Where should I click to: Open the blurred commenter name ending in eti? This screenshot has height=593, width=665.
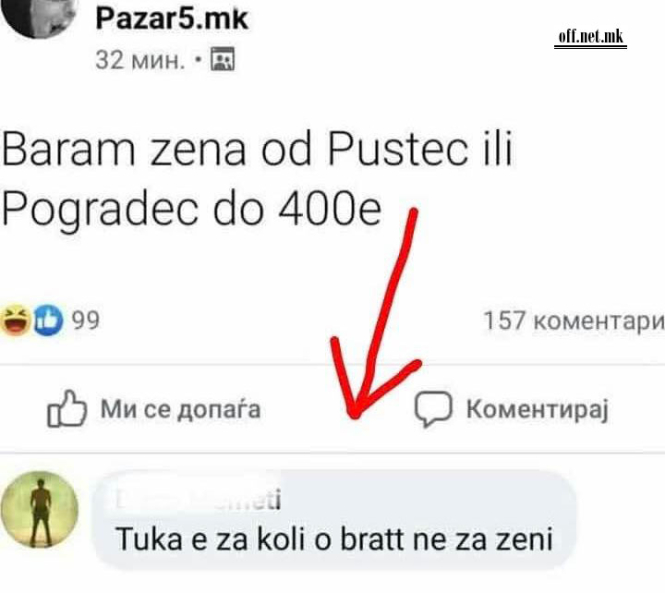point(198,499)
